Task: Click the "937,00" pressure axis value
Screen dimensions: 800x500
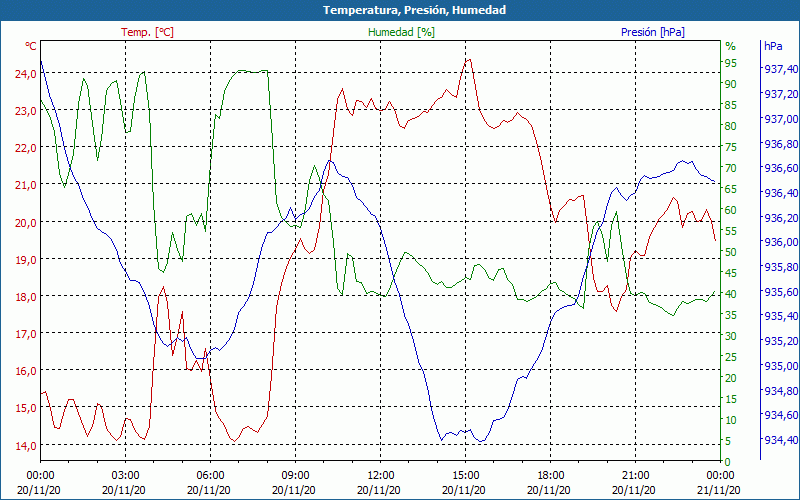Action: coord(781,118)
